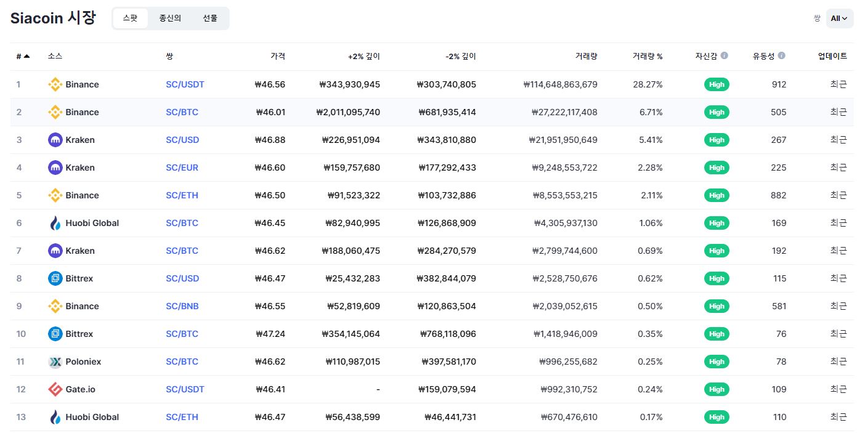Sort by the 가격 column header
Screen dimensions: 868x433
(278, 56)
